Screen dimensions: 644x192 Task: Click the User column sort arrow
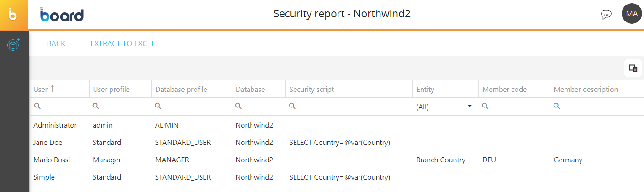click(52, 89)
